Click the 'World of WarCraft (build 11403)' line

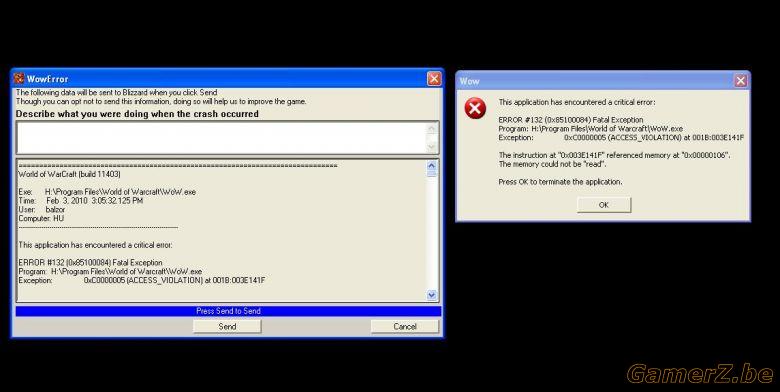69,174
